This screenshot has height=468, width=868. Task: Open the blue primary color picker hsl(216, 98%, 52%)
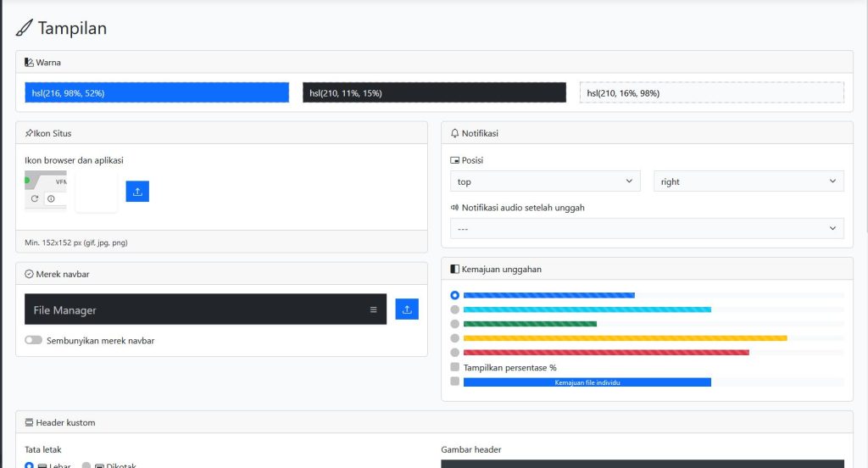[x=157, y=92]
